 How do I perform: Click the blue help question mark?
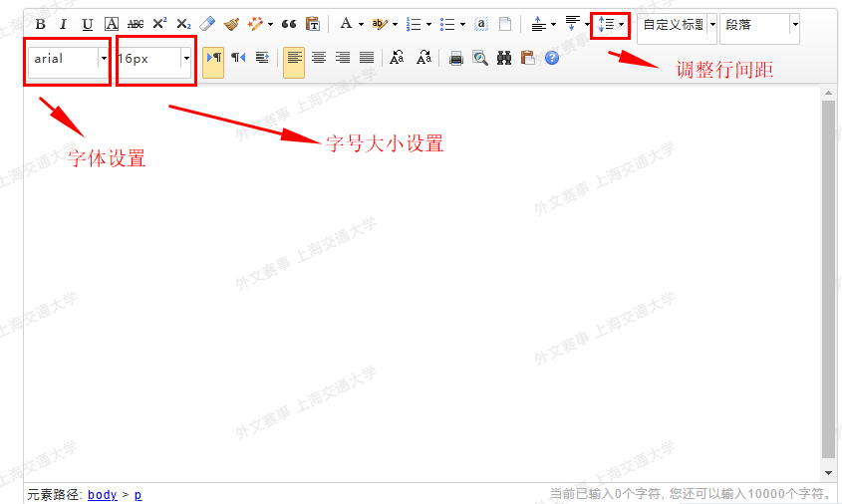[552, 59]
